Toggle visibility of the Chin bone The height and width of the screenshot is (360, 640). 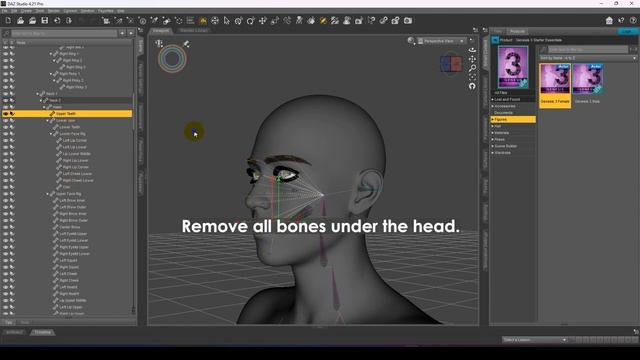pos(5,187)
